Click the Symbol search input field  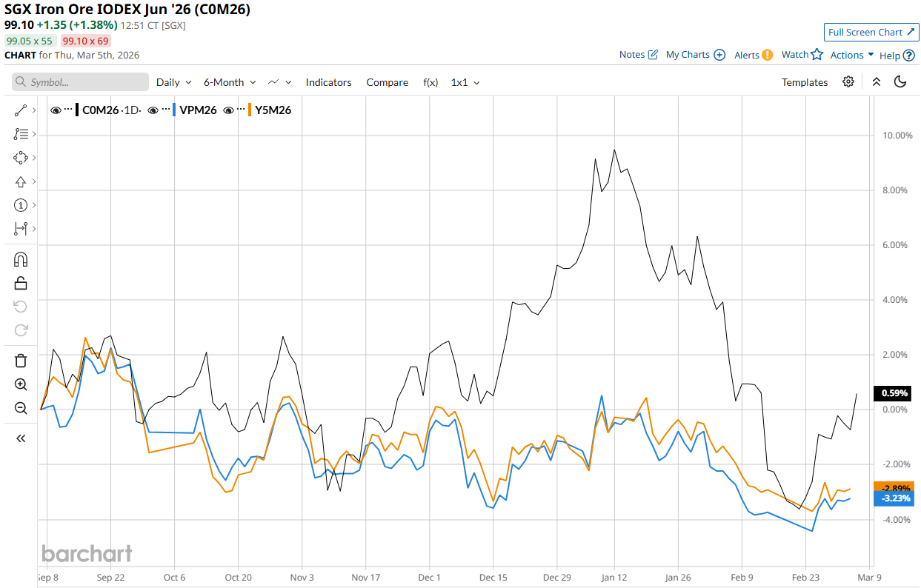80,82
